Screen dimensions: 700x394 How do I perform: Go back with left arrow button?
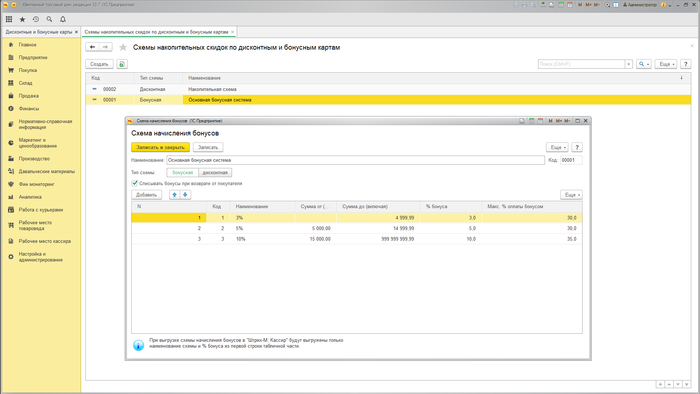[92, 47]
